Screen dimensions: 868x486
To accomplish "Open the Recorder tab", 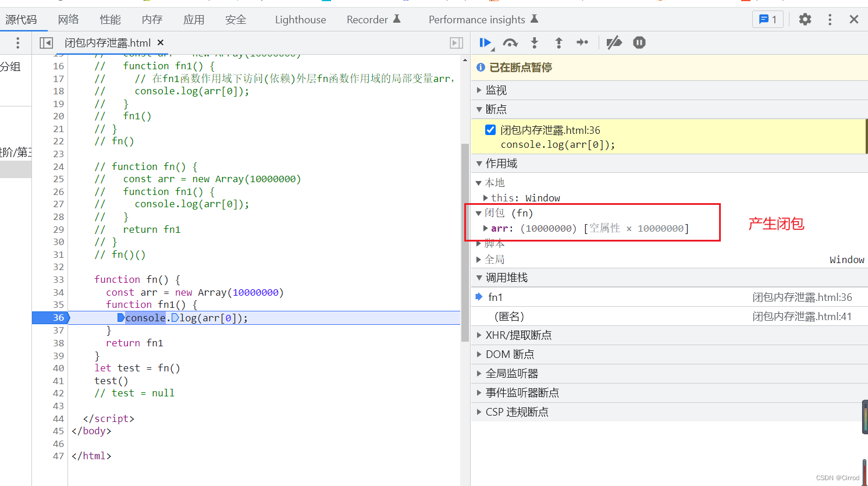I will pyautogui.click(x=373, y=19).
